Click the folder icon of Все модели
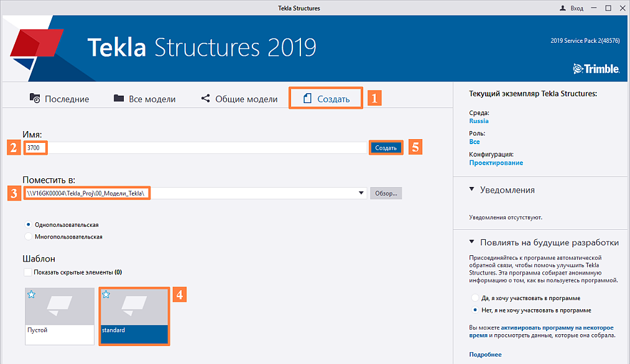 tap(119, 98)
